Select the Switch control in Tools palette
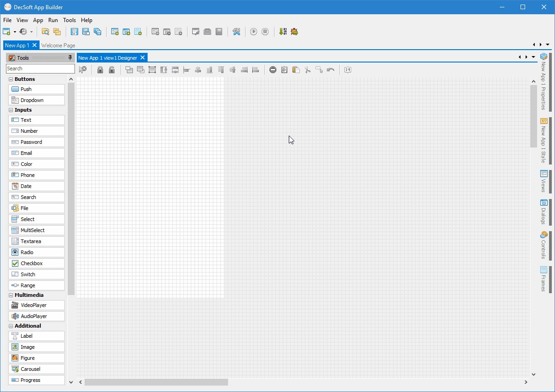The width and height of the screenshot is (555, 392). pyautogui.click(x=36, y=274)
